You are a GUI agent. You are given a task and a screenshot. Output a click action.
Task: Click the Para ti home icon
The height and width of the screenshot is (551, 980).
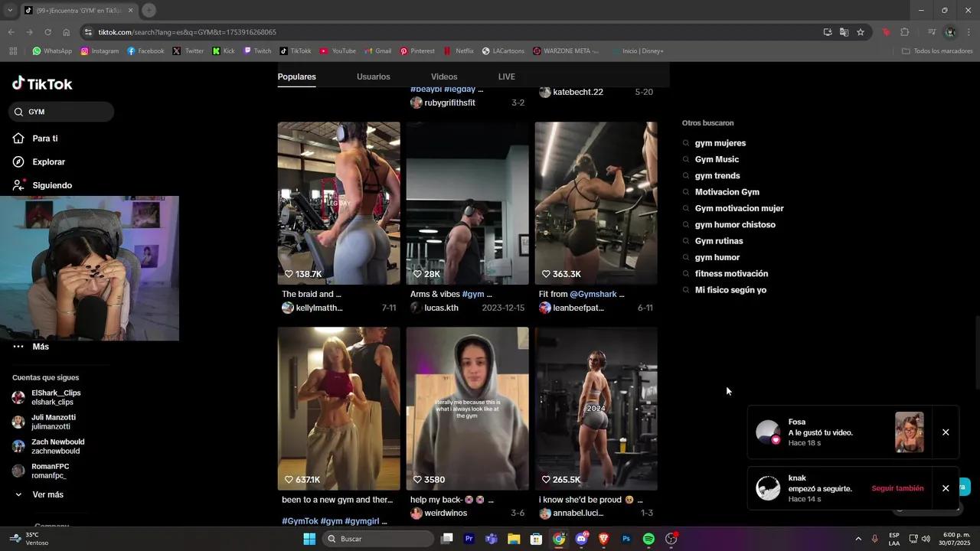click(x=18, y=139)
